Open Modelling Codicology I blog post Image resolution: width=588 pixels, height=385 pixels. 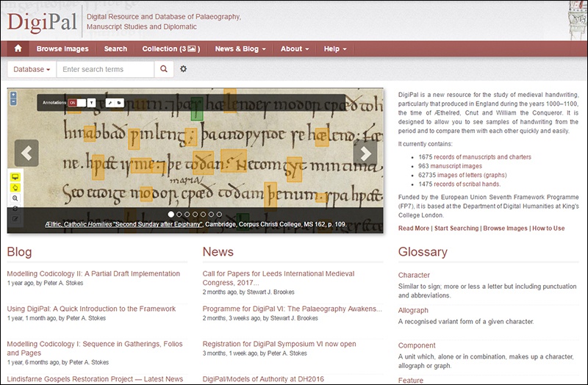(x=95, y=348)
